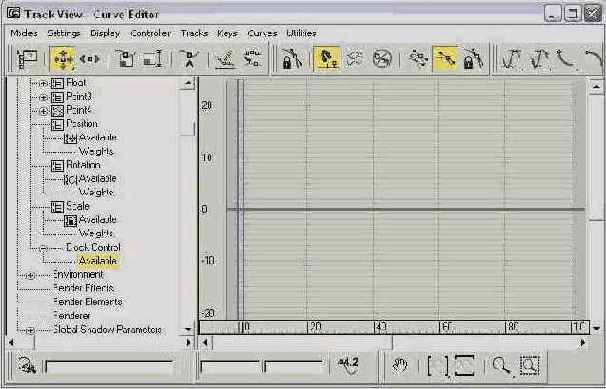Click frame 40 on time ruler

[x=381, y=327]
